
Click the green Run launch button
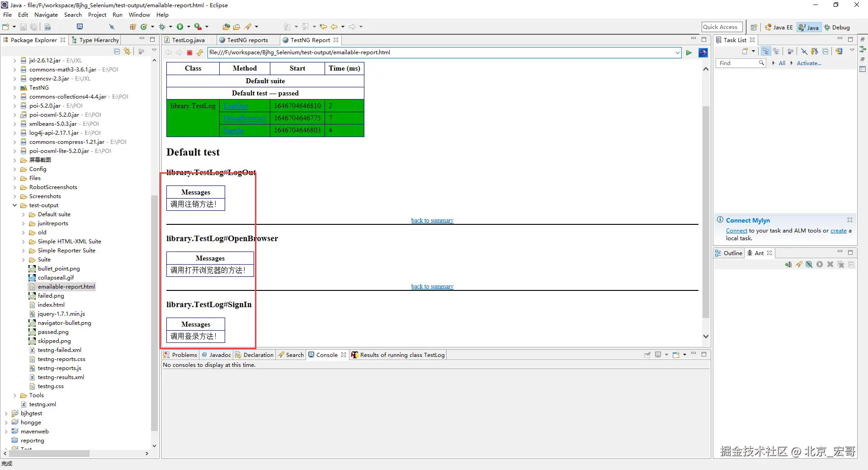tap(180, 27)
